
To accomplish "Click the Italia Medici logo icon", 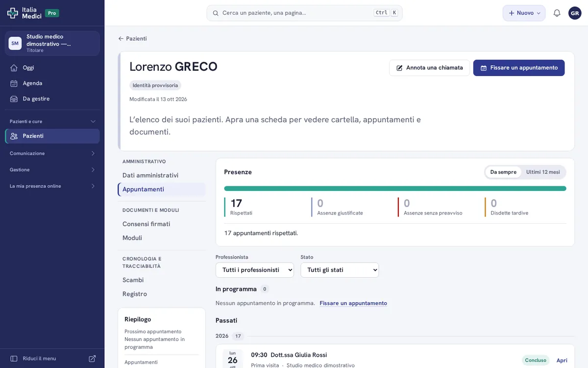I will 13,13.
